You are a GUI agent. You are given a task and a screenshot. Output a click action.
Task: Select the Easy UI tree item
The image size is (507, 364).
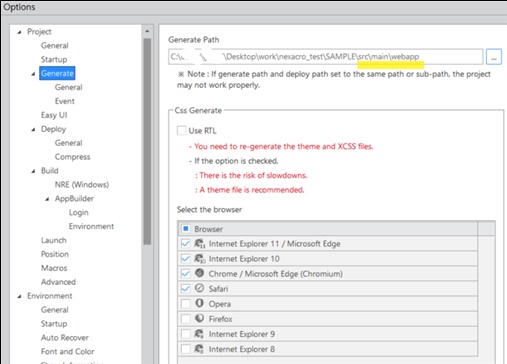tap(54, 115)
